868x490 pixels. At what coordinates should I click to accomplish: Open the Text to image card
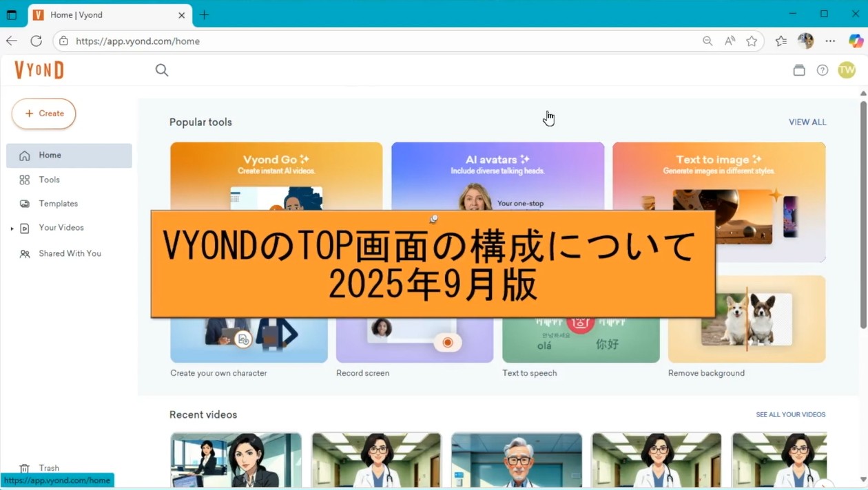pyautogui.click(x=719, y=202)
